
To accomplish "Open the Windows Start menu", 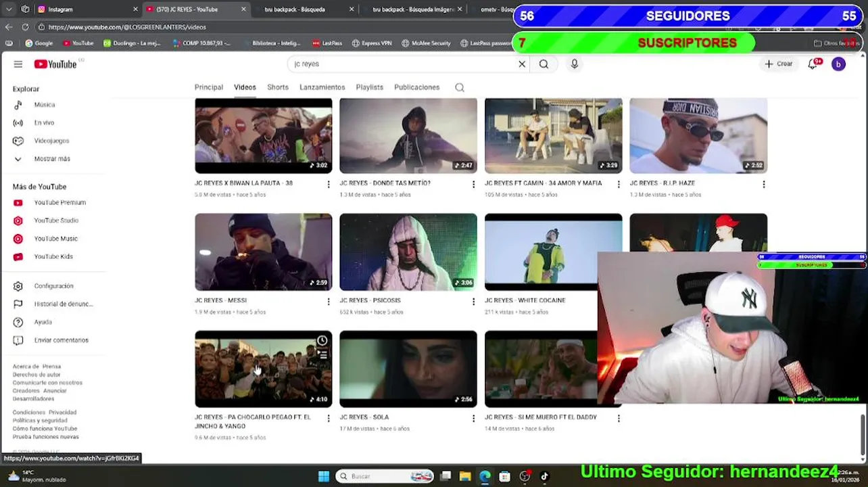I will pyautogui.click(x=324, y=476).
